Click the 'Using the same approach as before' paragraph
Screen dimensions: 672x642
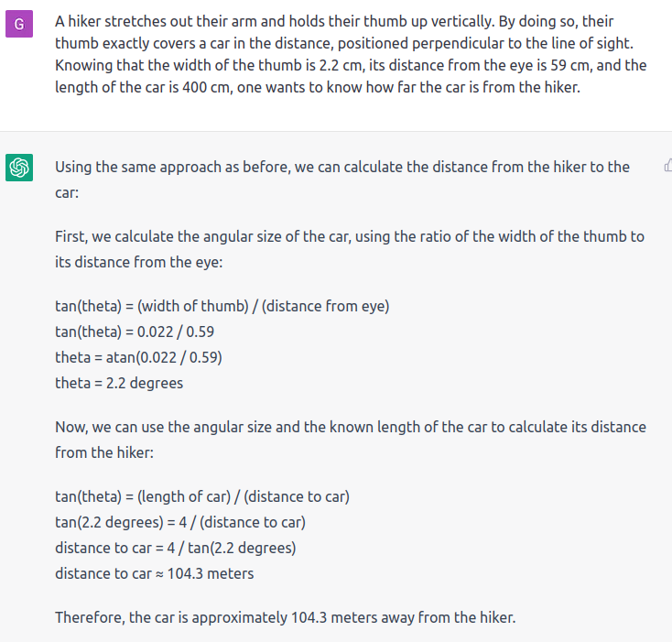click(342, 180)
